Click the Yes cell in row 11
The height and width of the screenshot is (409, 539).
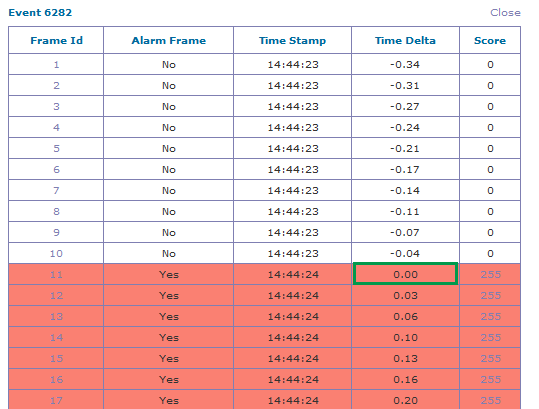click(169, 275)
